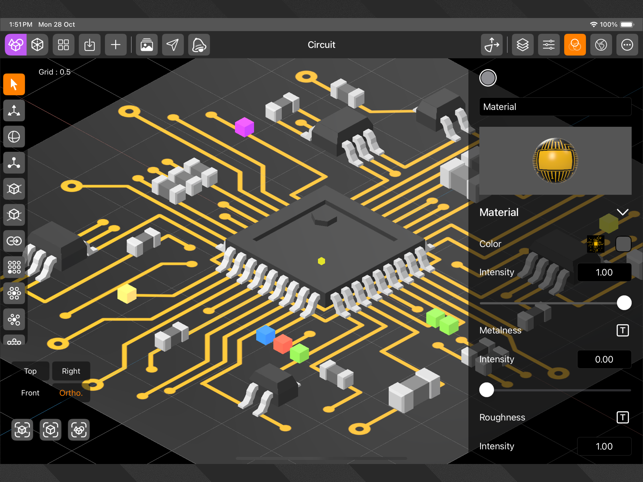This screenshot has width=643, height=482.
Task: Click the middle frame-cube icon at bottom left
Action: point(50,430)
